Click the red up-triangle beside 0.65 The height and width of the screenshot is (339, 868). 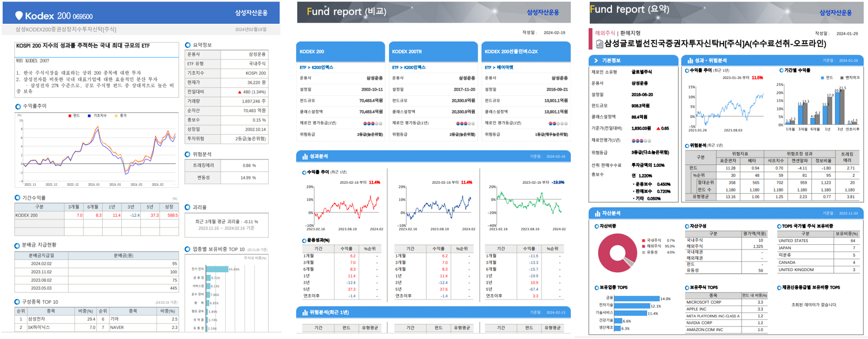pyautogui.click(x=658, y=128)
